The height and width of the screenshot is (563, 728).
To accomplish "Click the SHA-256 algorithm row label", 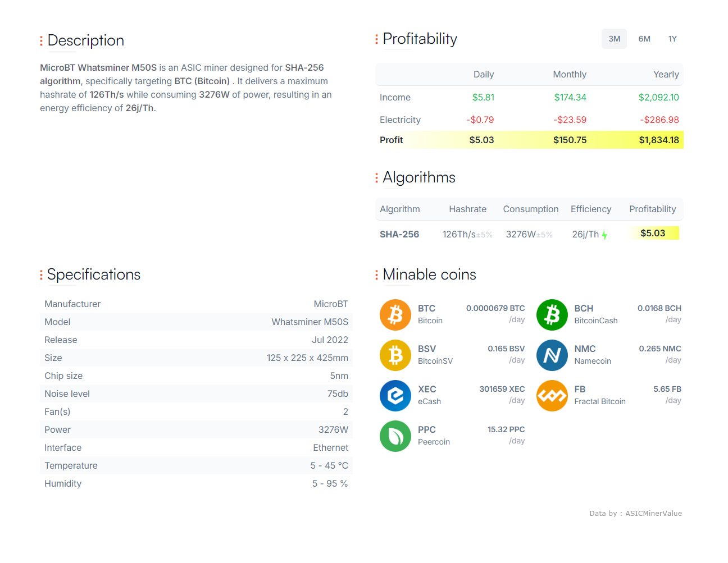I will pos(399,234).
